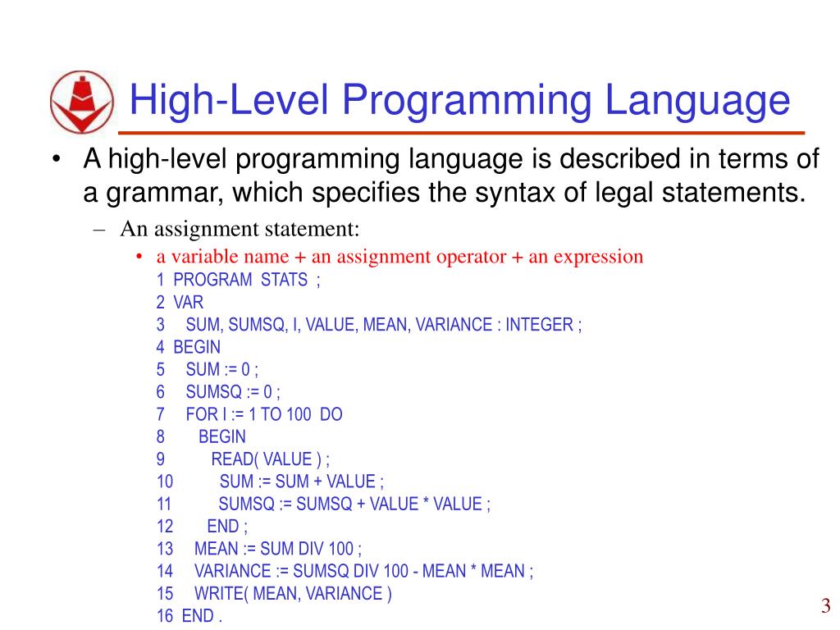This screenshot has height=630, width=840.
Task: Click the slide number 3
Action: coord(825,606)
